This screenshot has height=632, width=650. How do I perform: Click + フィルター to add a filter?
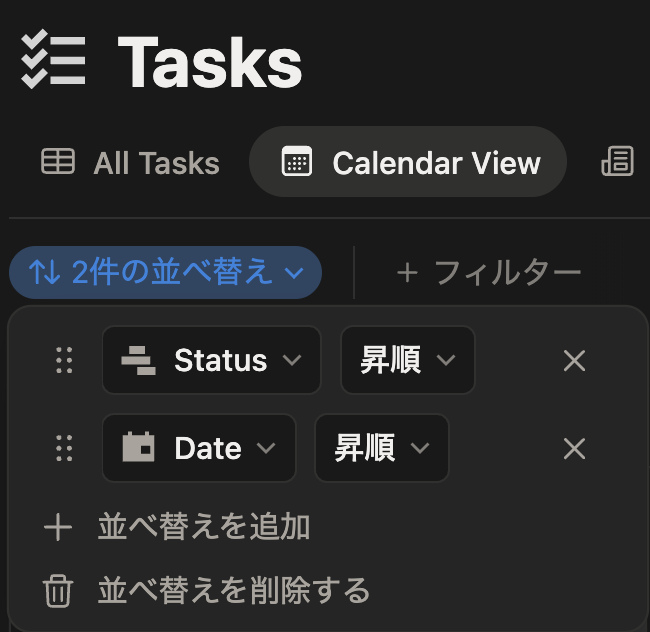tap(489, 273)
